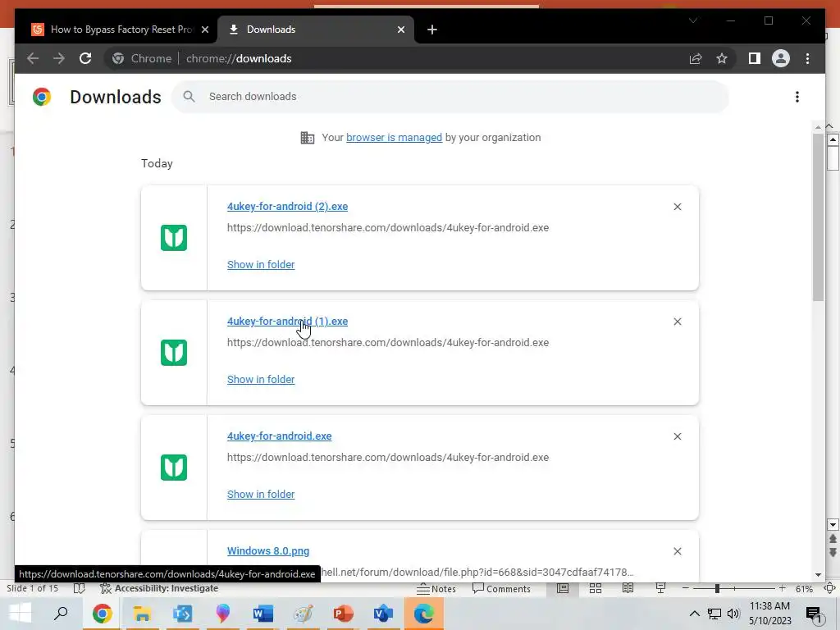Open the Windows Start menu
This screenshot has width=840, height=630.
[20, 614]
